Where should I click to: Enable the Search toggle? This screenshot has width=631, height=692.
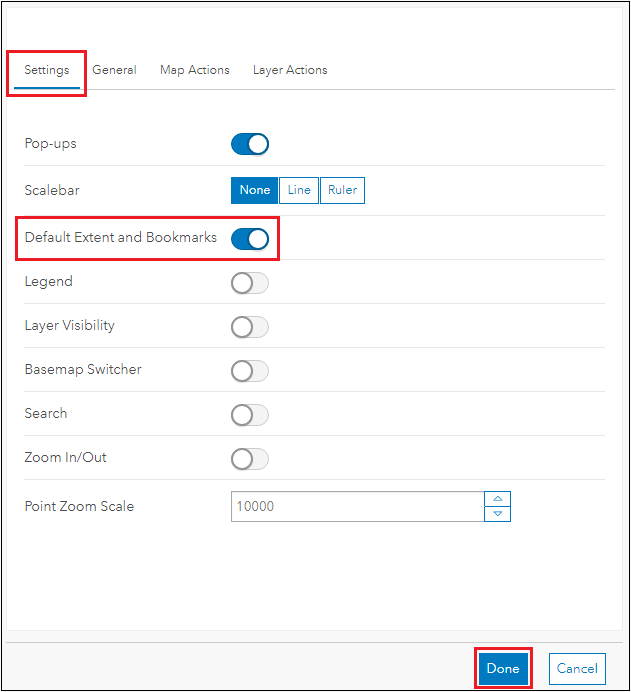(x=250, y=415)
